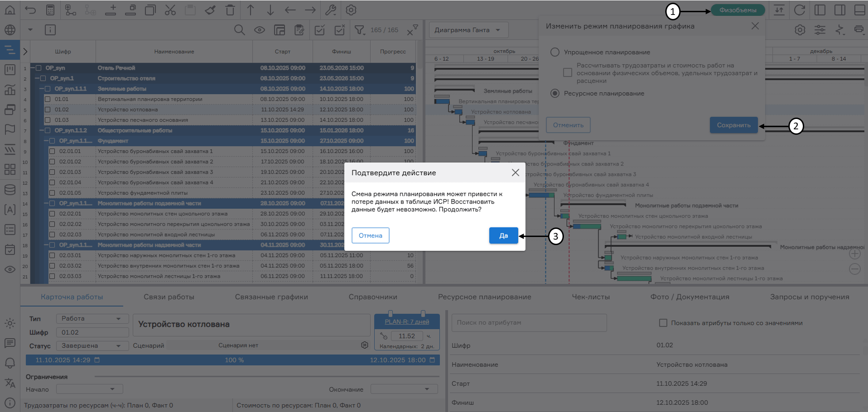Expand the Статус Завершена dropdown
Screen dimensions: 868x412
pyautogui.click(x=92, y=346)
